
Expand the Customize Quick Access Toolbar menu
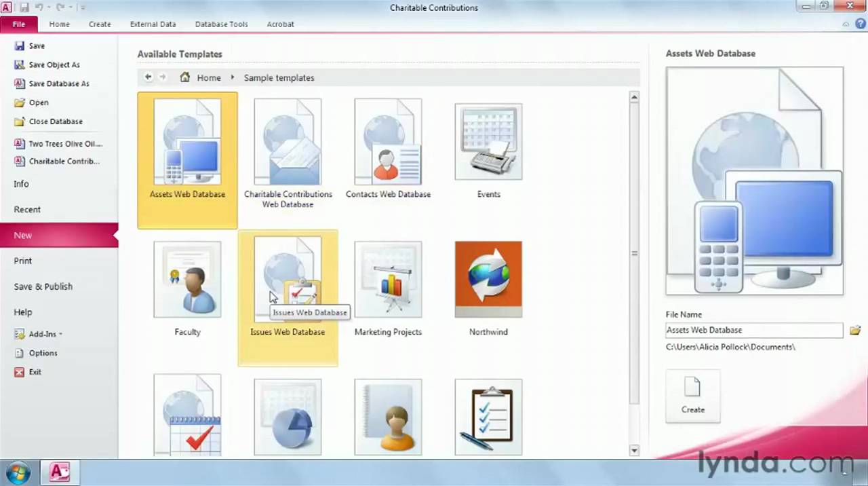coord(83,7)
